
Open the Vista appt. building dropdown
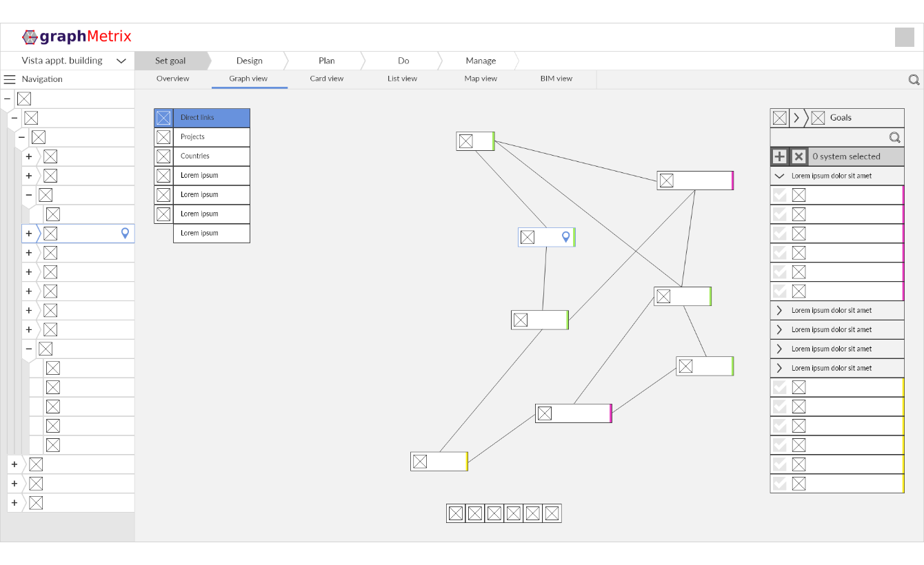tap(121, 61)
